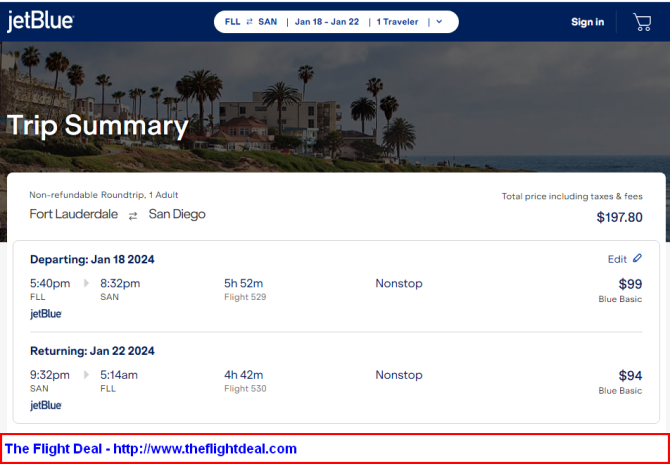
Task: Click the swap arrows between Fort Lauderdale and San Diego
Action: (133, 216)
